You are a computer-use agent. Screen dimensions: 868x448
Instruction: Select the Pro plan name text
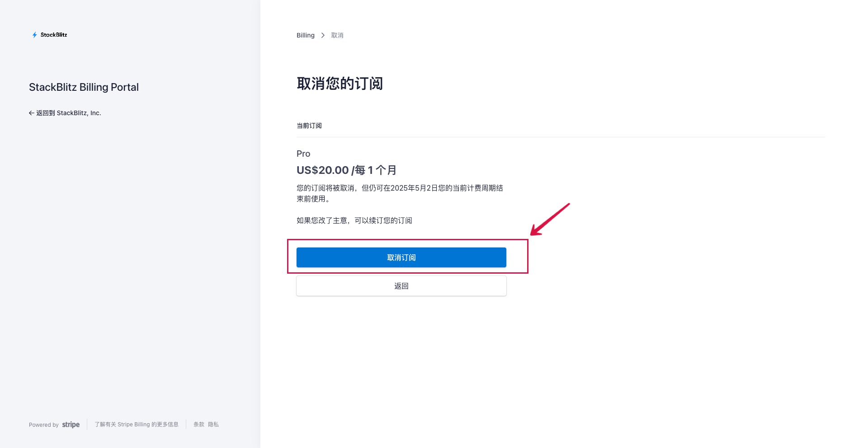pos(303,154)
